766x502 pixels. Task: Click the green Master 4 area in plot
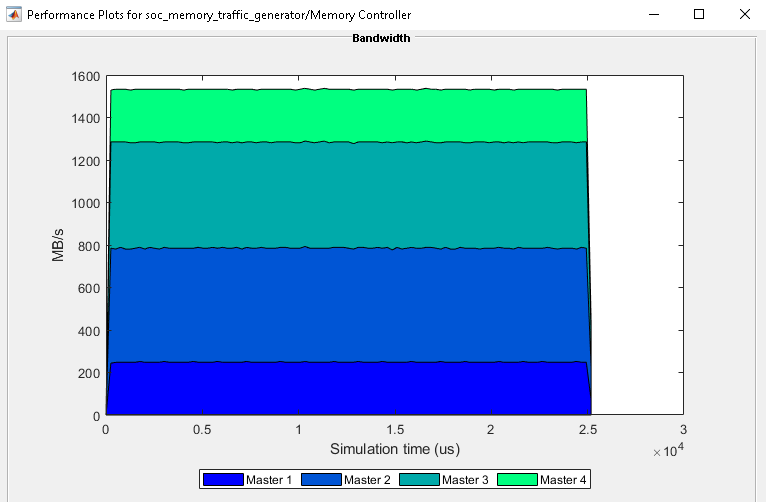pos(348,116)
